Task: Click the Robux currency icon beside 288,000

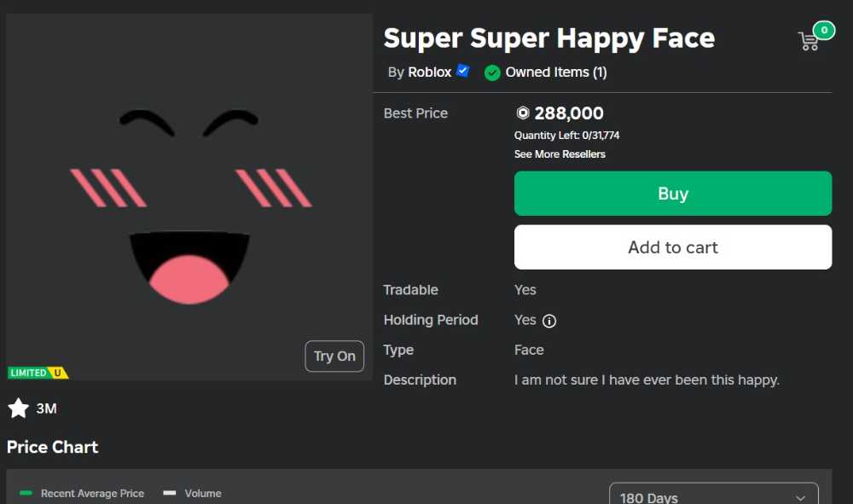Action: click(x=523, y=113)
